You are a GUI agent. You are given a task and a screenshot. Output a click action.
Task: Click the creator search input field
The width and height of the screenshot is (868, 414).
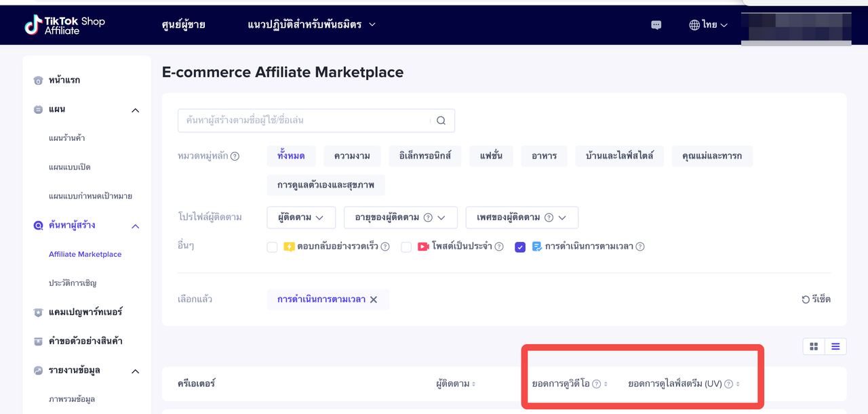coord(304,121)
